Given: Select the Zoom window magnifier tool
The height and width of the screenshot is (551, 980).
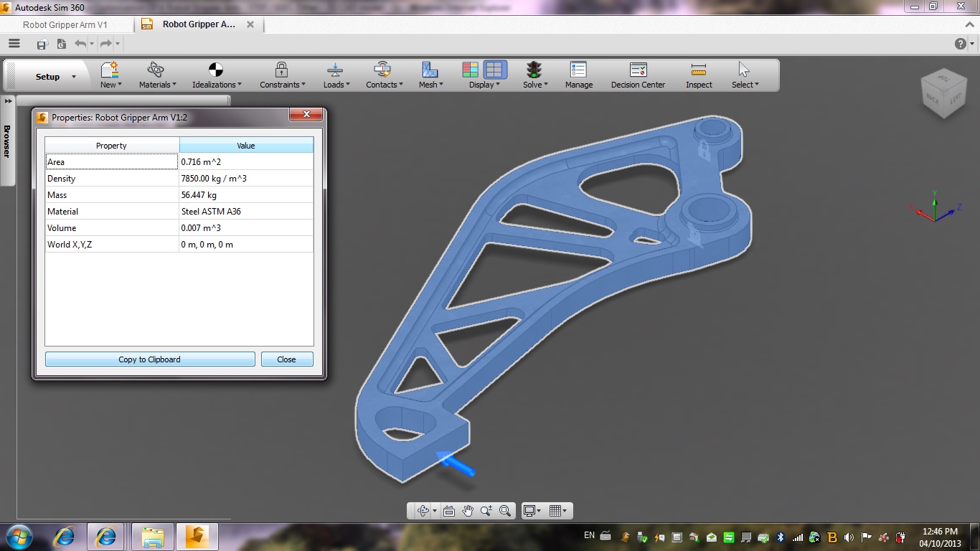Looking at the screenshot, I should [x=505, y=511].
